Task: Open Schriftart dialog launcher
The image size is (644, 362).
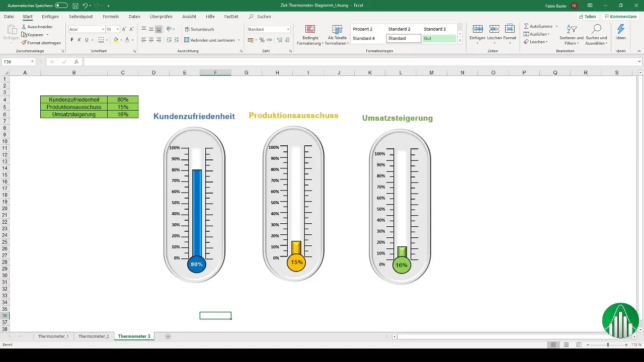Action: pyautogui.click(x=135, y=51)
